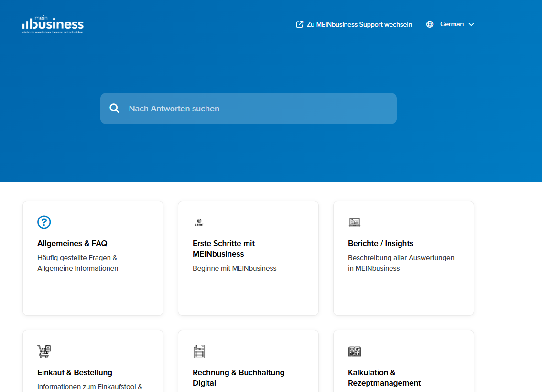Open the German language selector

450,24
